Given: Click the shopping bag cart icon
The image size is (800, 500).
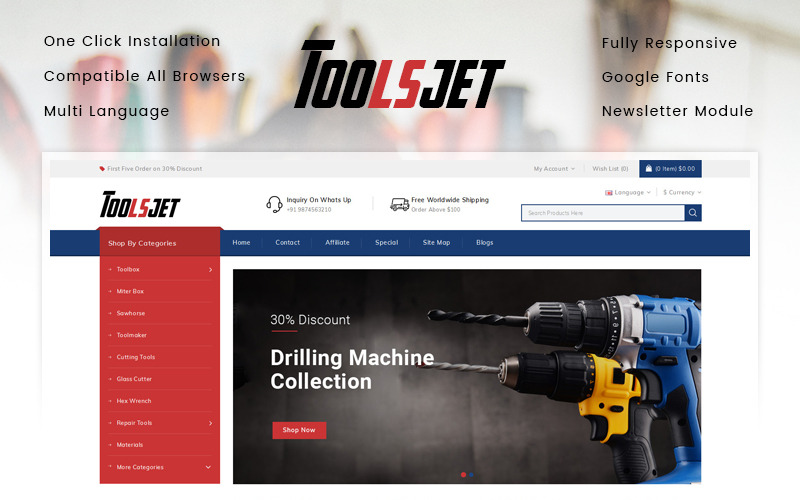Looking at the screenshot, I should 648,168.
